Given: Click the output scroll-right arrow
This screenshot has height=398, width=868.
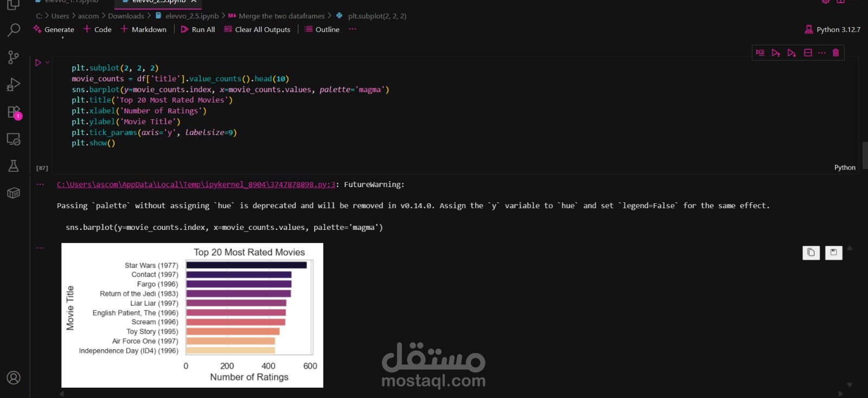Looking at the screenshot, I should pos(841,394).
